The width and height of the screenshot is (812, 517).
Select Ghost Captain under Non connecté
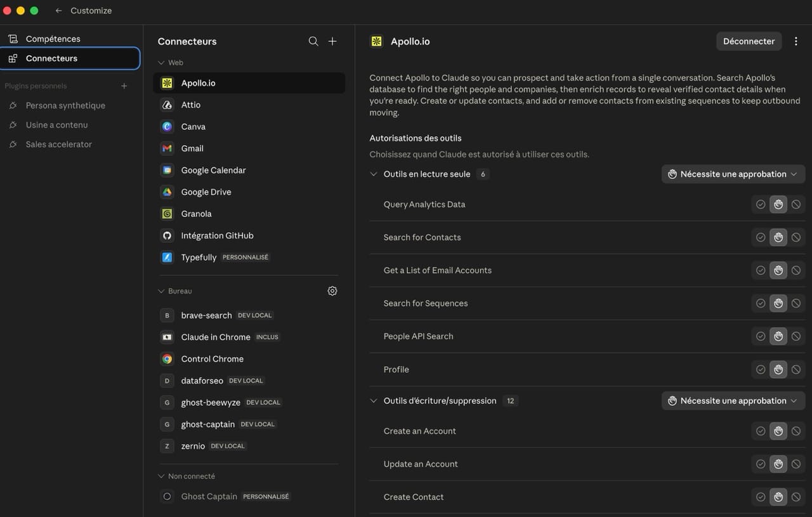(x=249, y=497)
